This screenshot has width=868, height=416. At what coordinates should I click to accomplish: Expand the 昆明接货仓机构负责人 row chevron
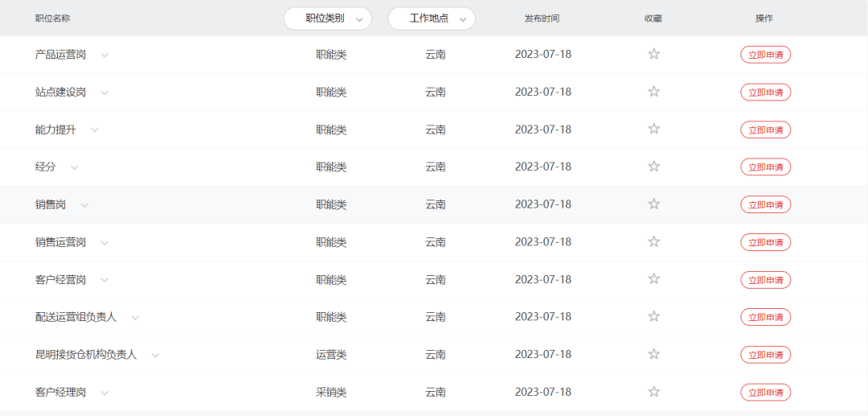155,355
